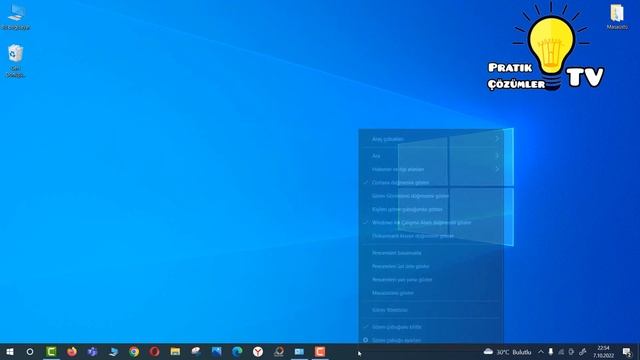Toggle 'Cortana düğmesini göster' checked item
The height and width of the screenshot is (360, 640).
click(431, 182)
